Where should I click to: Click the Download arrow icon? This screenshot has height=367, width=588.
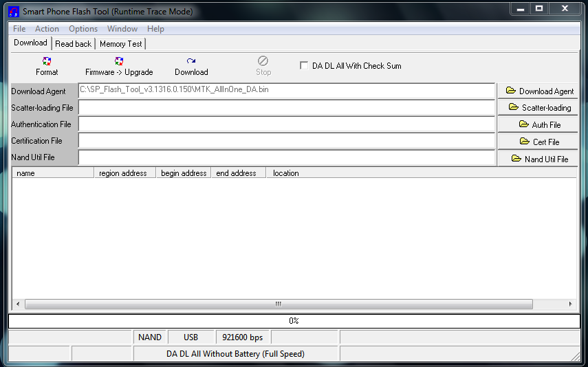click(x=191, y=61)
